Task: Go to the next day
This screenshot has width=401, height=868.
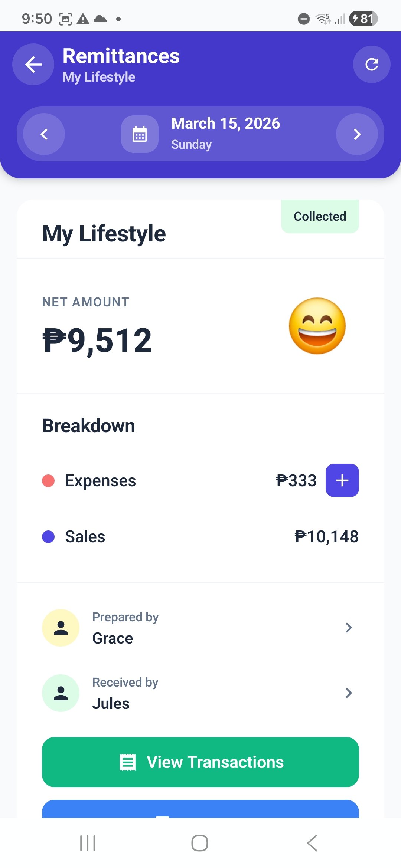Action: click(x=357, y=134)
